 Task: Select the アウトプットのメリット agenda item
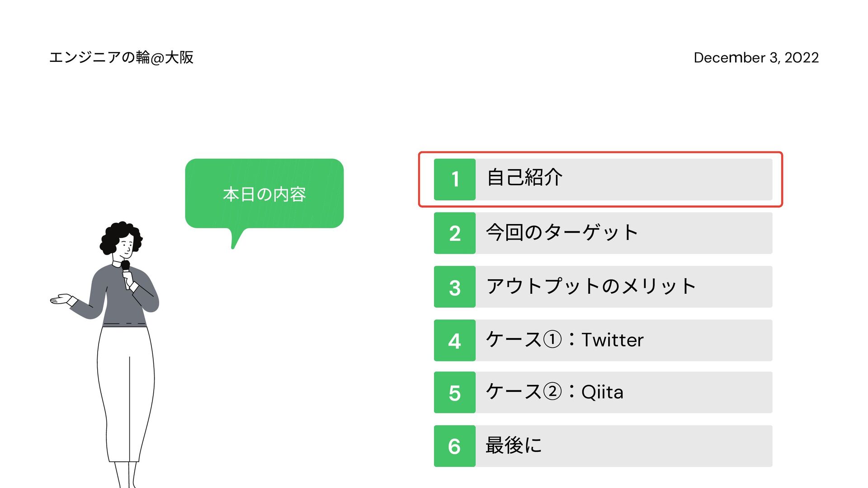point(603,287)
